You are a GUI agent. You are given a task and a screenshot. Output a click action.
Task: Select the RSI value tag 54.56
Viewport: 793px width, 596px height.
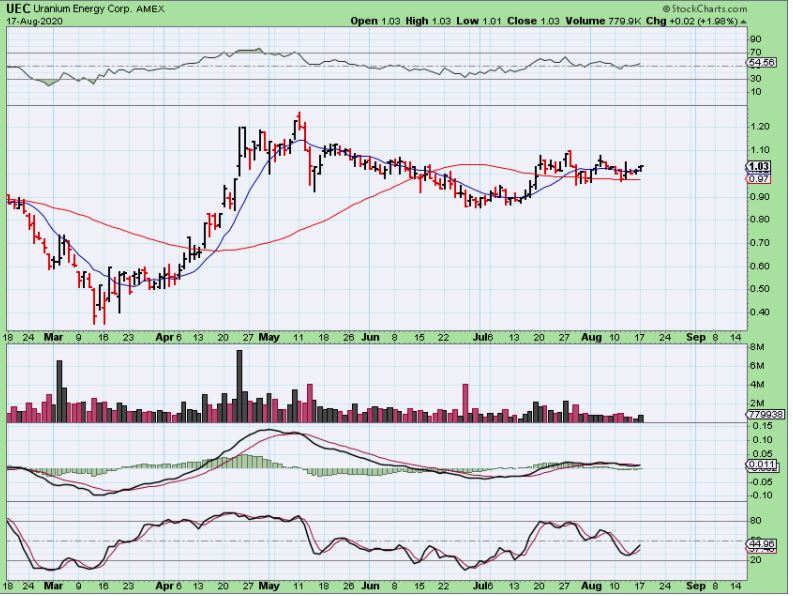[x=762, y=63]
